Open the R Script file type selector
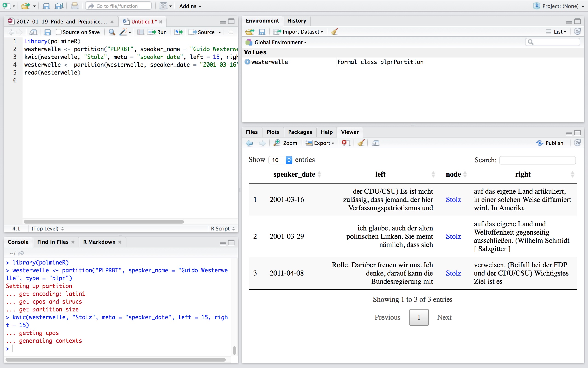Viewport: 588px width, 368px height. point(223,229)
